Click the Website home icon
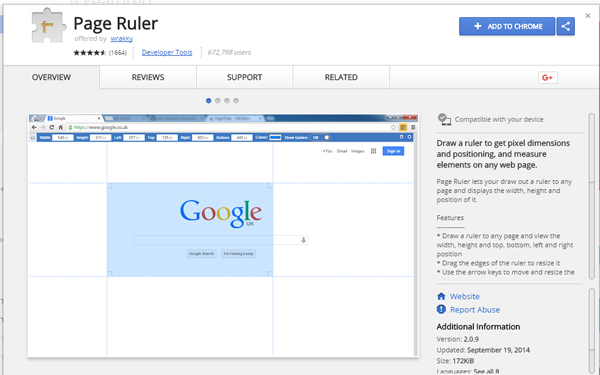Image resolution: width=600 pixels, height=375 pixels. coord(441,297)
